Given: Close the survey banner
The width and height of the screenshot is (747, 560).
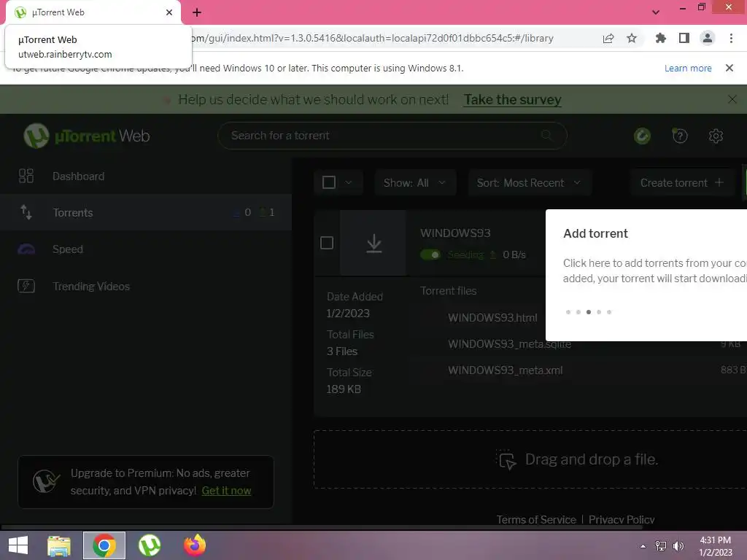Looking at the screenshot, I should coord(732,99).
